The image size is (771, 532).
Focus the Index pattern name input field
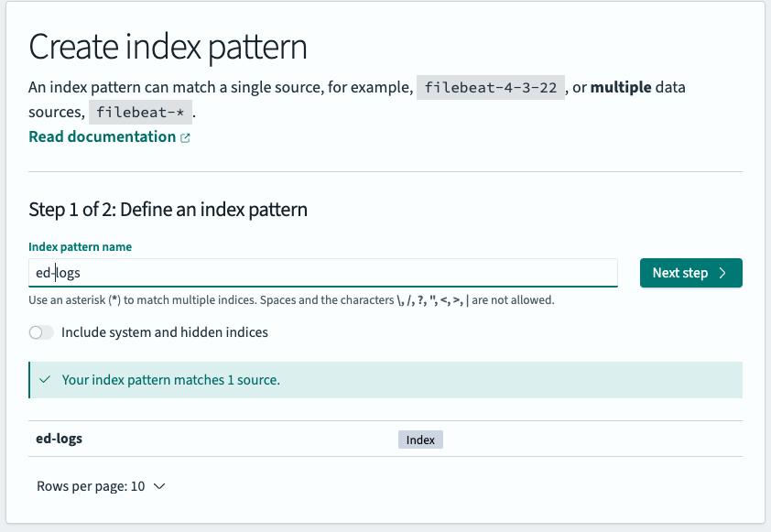pyautogui.click(x=322, y=273)
